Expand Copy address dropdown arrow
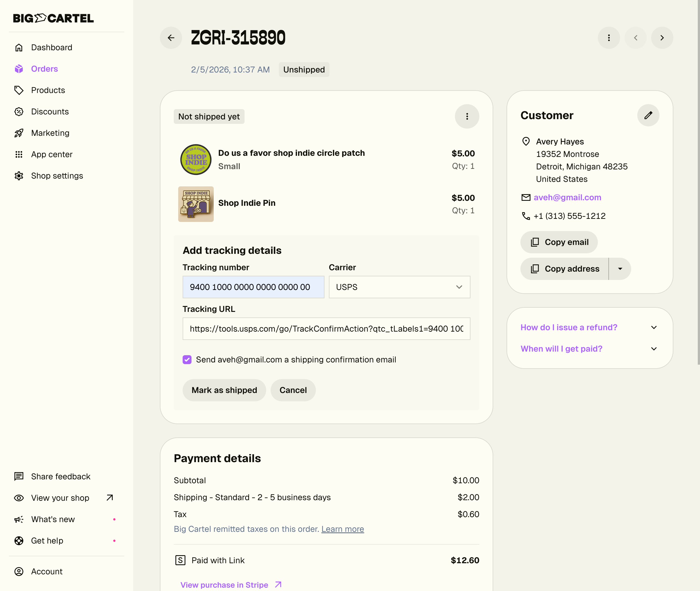Viewport: 700px width, 591px height. [x=620, y=269]
